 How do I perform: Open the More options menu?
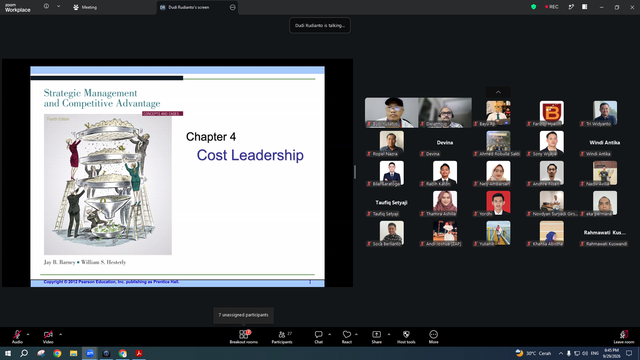pos(433,337)
